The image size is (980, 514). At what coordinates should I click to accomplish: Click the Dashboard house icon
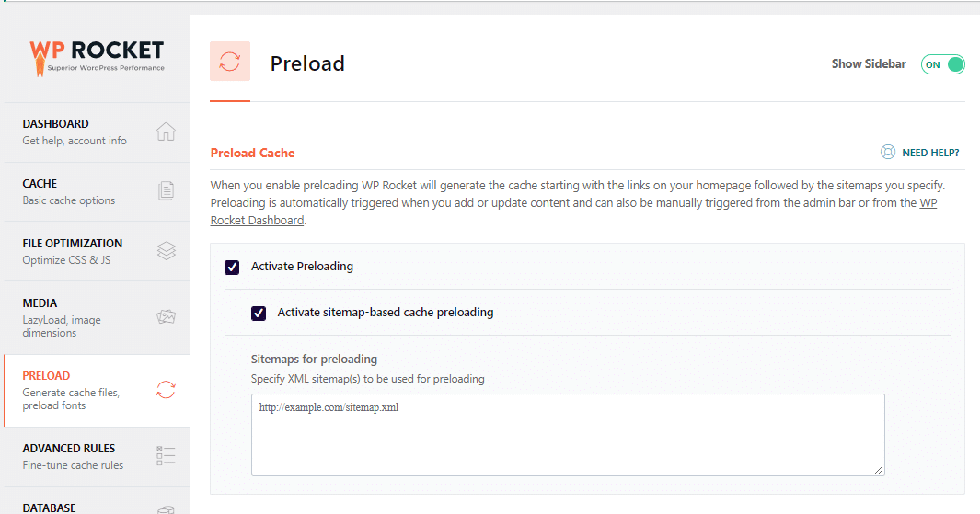(166, 131)
